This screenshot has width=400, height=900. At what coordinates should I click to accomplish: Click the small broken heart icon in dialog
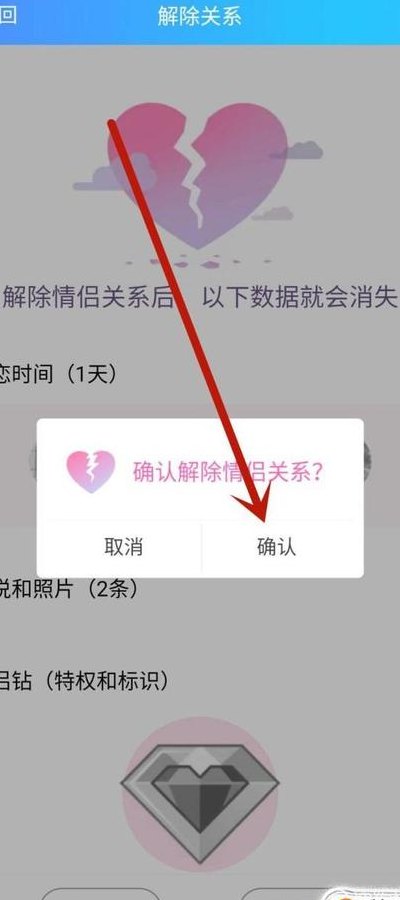pyautogui.click(x=91, y=472)
